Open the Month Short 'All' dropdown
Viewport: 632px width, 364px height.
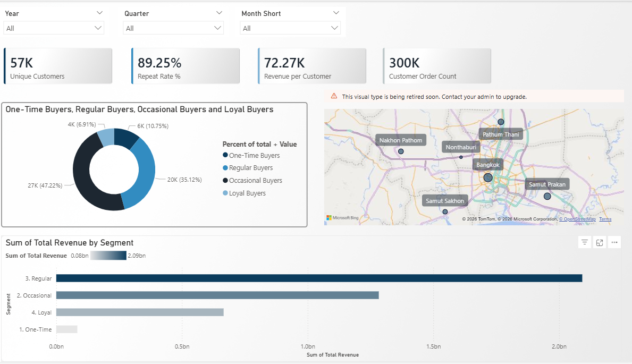pyautogui.click(x=290, y=28)
